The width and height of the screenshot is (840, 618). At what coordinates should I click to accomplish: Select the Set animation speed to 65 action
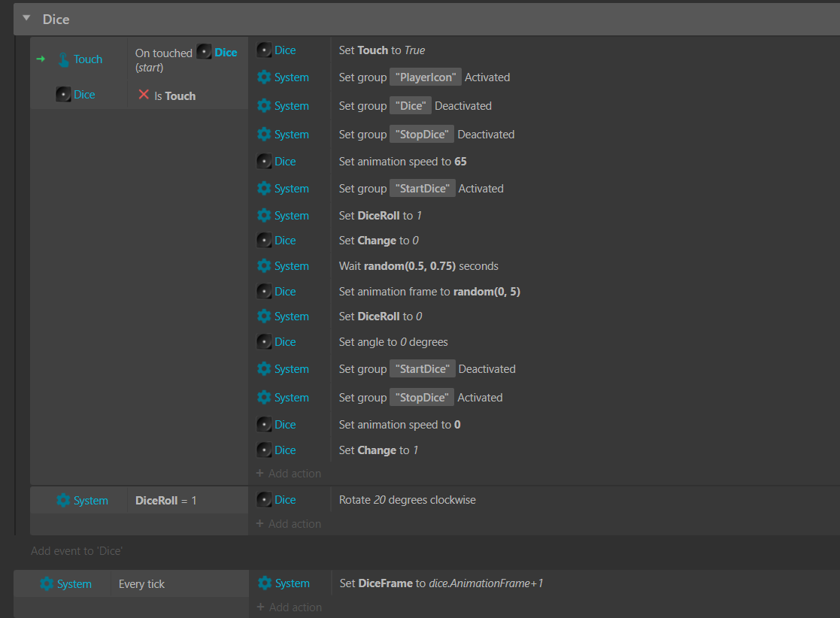[x=402, y=162]
